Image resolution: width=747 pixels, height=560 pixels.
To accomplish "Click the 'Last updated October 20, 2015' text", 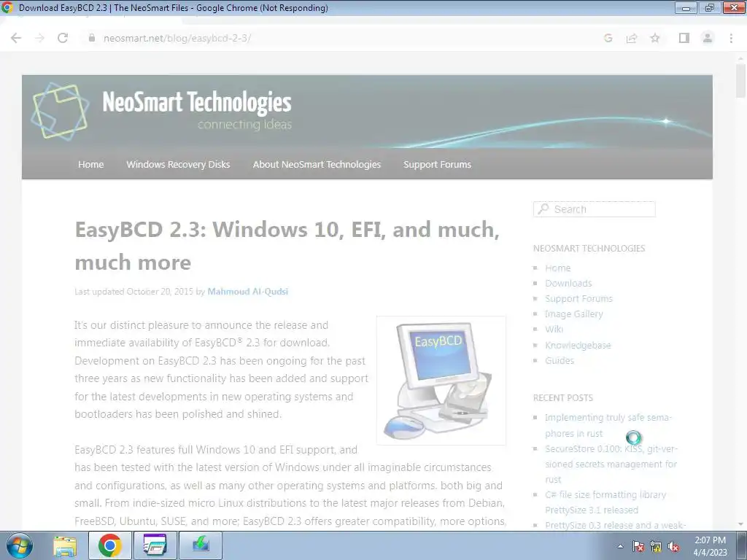I will [134, 292].
